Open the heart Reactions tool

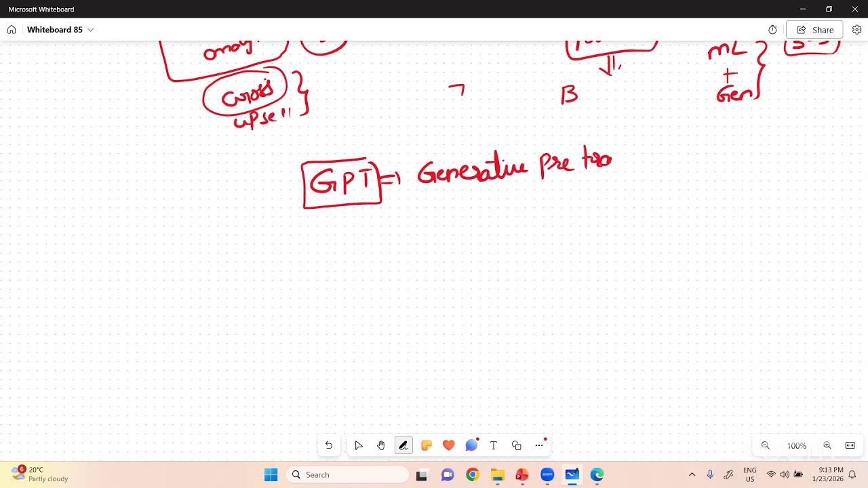[x=448, y=445]
